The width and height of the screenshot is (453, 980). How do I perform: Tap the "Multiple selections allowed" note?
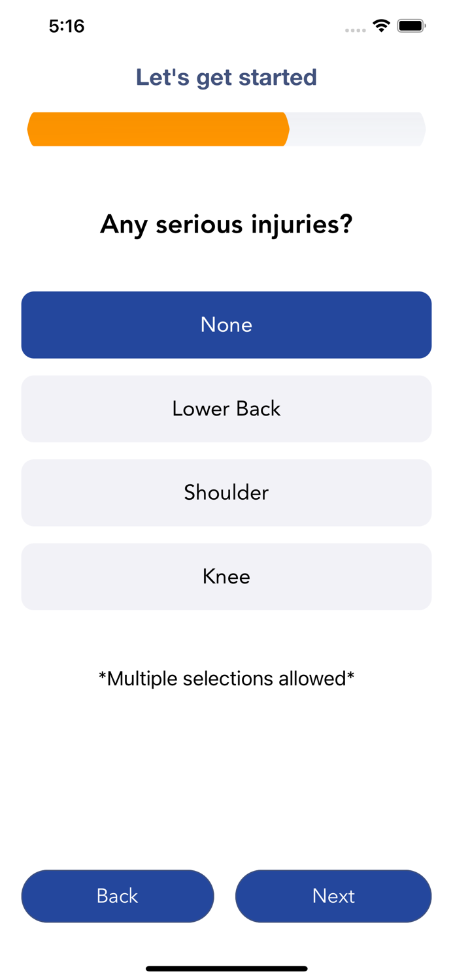point(226,679)
